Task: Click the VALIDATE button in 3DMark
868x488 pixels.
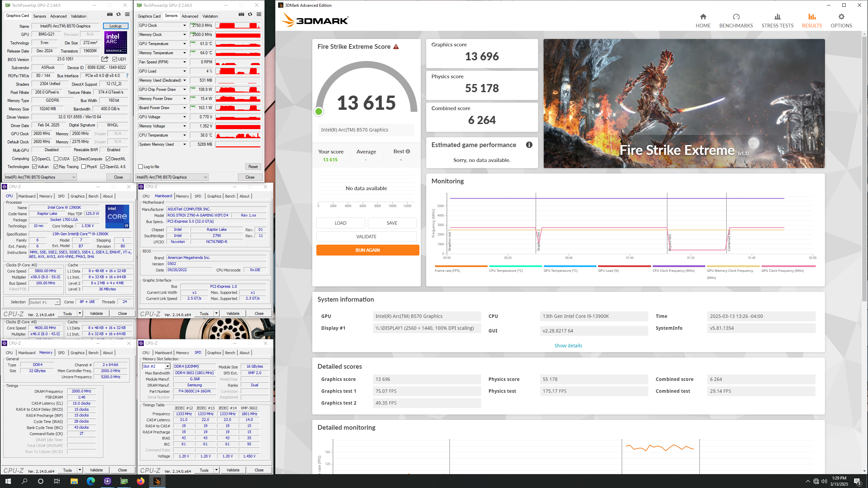Action: (366, 237)
